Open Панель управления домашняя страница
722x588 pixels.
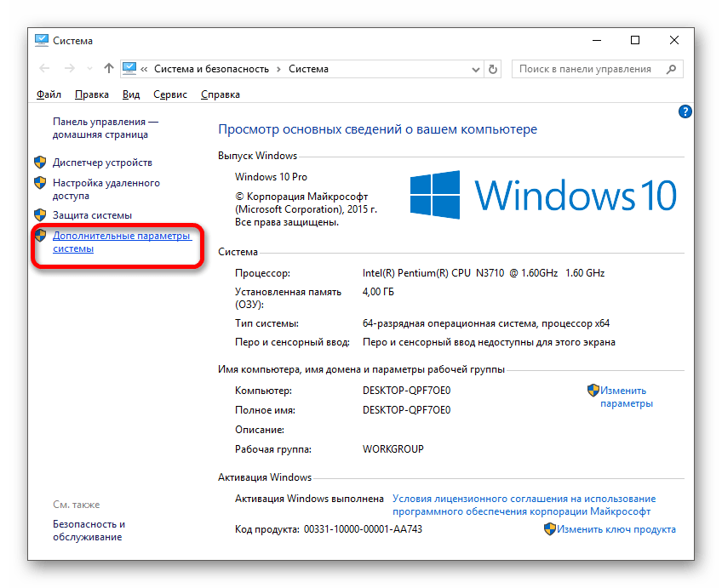106,128
